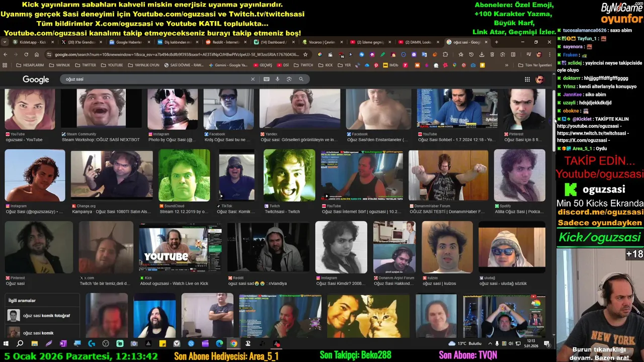This screenshot has height=362, width=644.
Task: Start voice search with microphone icon
Action: tap(277, 79)
